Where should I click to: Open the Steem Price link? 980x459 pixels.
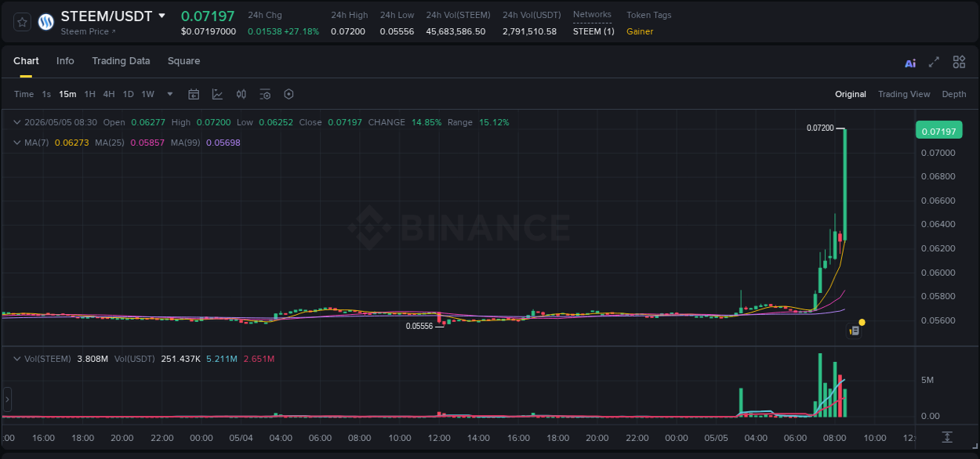point(88,31)
